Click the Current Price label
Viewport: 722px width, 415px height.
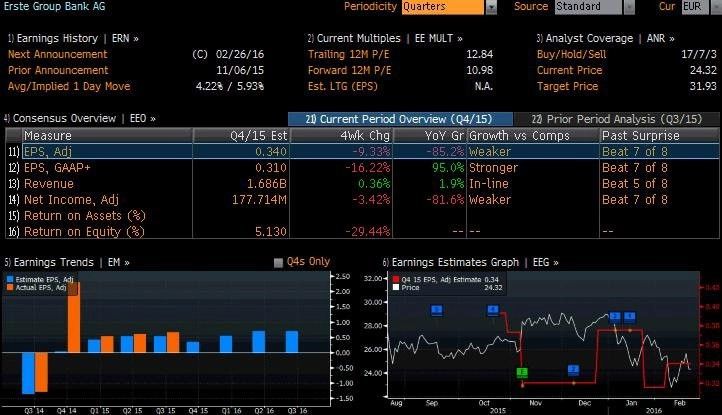570,70
